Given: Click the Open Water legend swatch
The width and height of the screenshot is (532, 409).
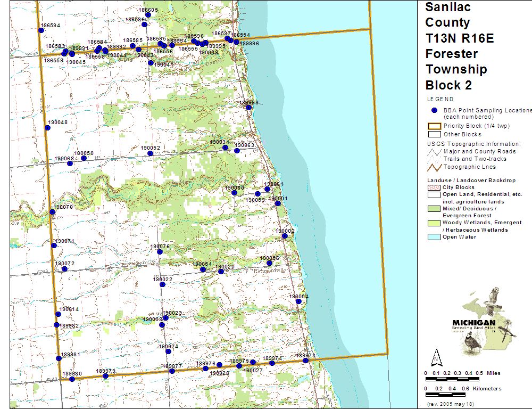Looking at the screenshot, I should pos(433,237).
